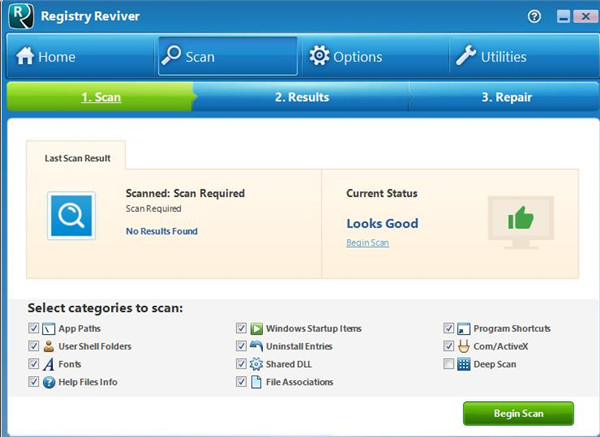Click the Options gear icon
Image resolution: width=600 pixels, height=437 pixels.
pyautogui.click(x=319, y=55)
